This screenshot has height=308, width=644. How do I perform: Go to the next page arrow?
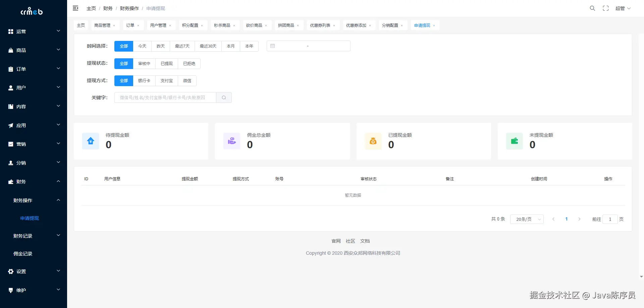pos(579,219)
